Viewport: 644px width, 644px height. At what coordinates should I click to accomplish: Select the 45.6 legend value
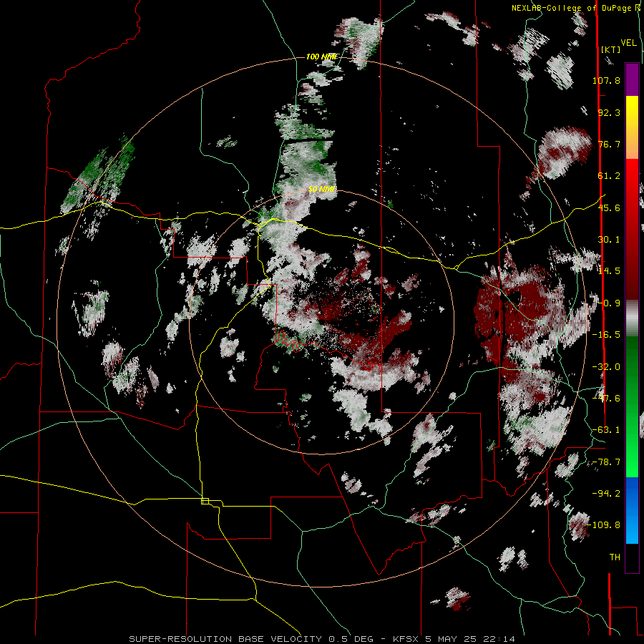(609, 208)
